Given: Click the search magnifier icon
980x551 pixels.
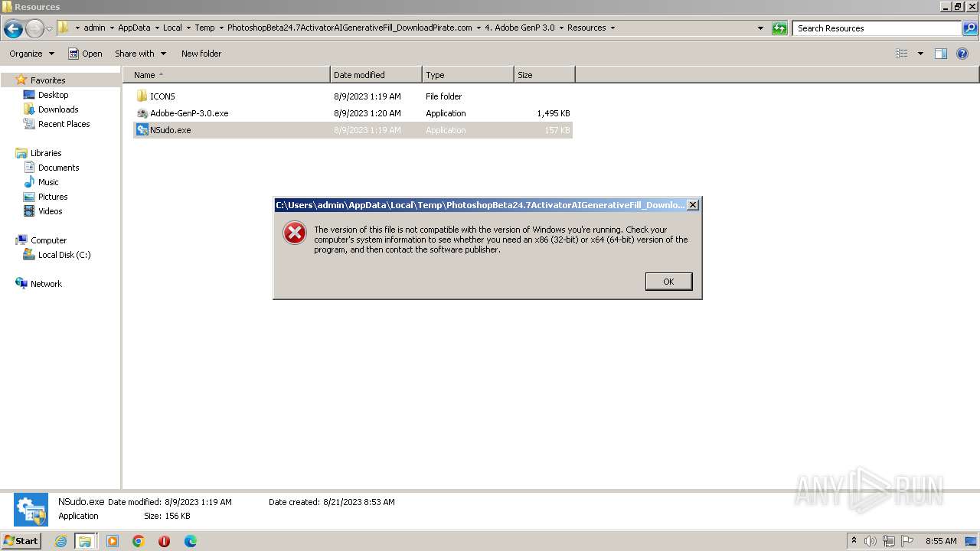Looking at the screenshot, I should pos(970,28).
